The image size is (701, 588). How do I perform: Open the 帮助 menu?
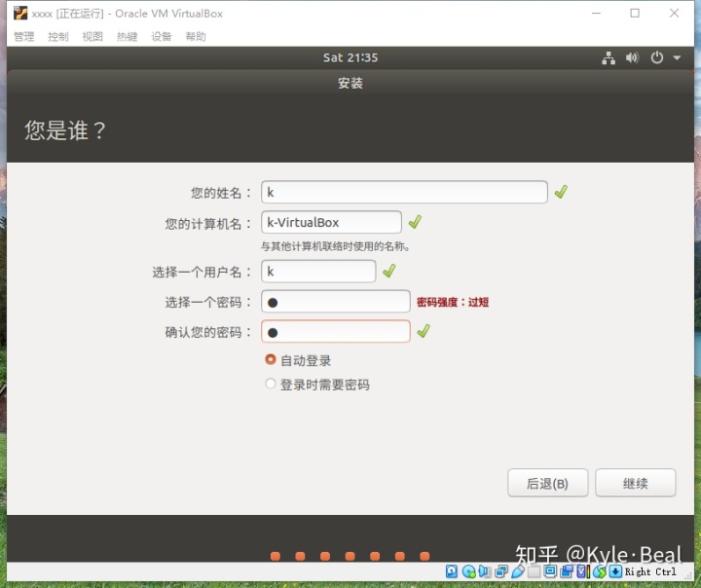pyautogui.click(x=196, y=36)
